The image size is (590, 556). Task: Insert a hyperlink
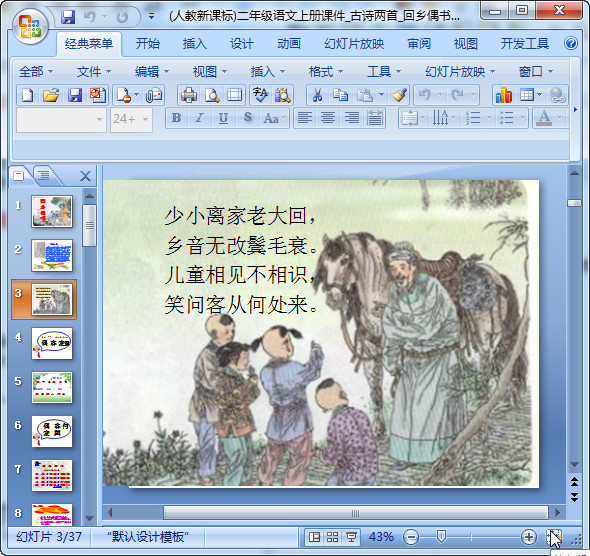click(557, 95)
